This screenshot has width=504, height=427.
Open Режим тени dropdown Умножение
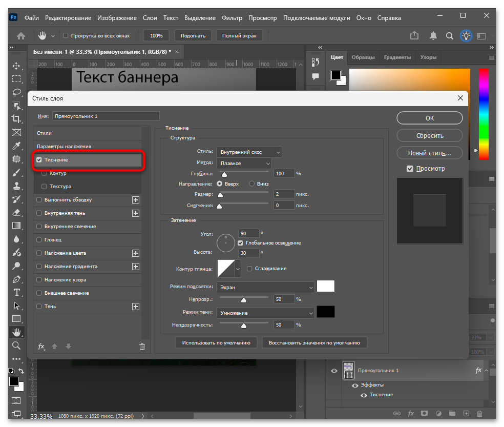tap(265, 313)
